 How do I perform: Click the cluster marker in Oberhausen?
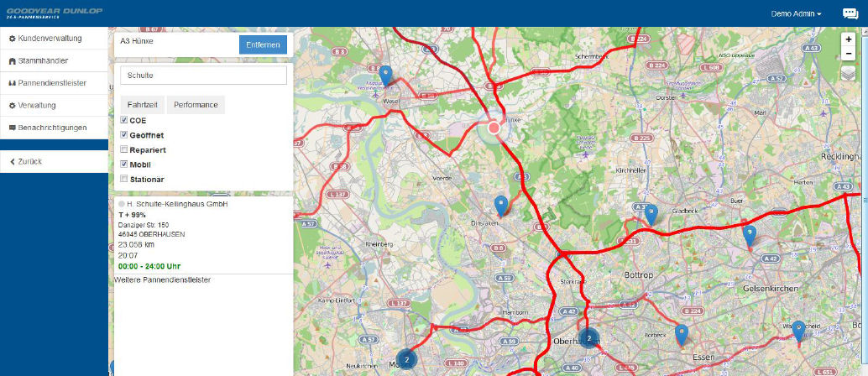click(589, 338)
